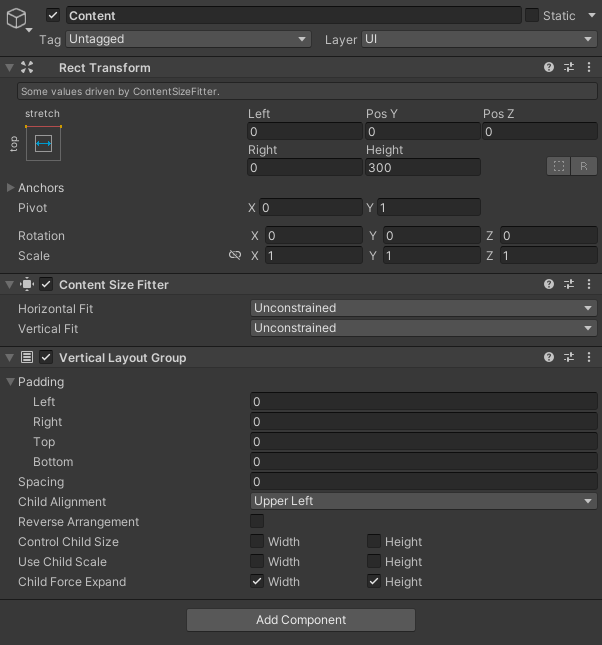Viewport: 602px width, 645px height.
Task: Disable the Vertical Layout Group component checkbox
Action: pos(46,357)
